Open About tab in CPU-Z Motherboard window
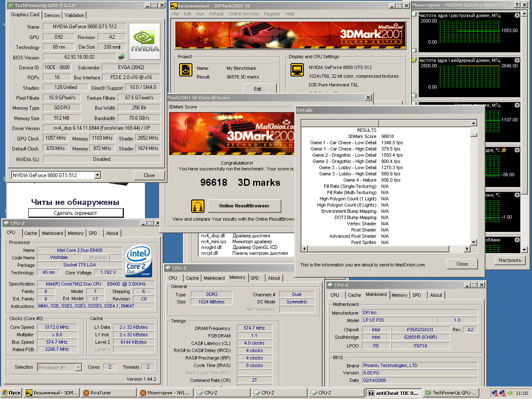The height and width of the screenshot is (399, 532). 436,295
